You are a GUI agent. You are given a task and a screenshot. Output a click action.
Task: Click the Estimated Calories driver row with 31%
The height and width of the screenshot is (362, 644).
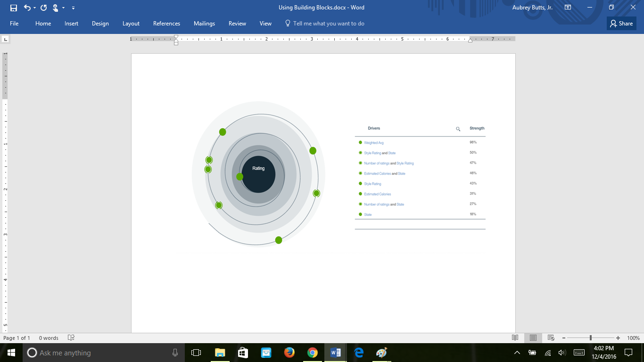coord(420,194)
